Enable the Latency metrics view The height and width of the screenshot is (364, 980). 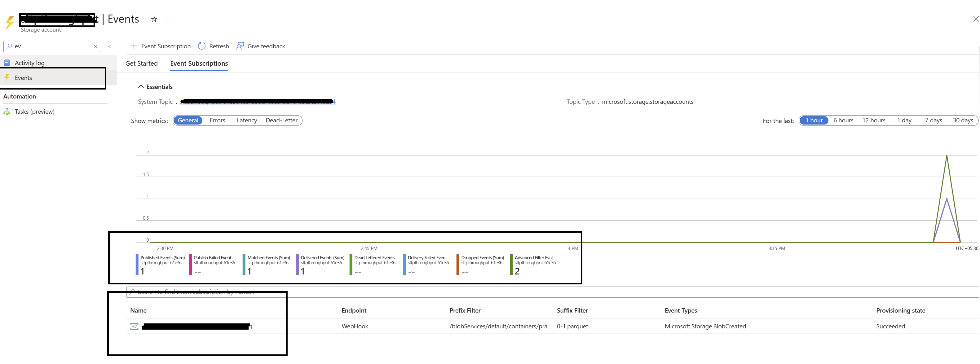pos(246,120)
